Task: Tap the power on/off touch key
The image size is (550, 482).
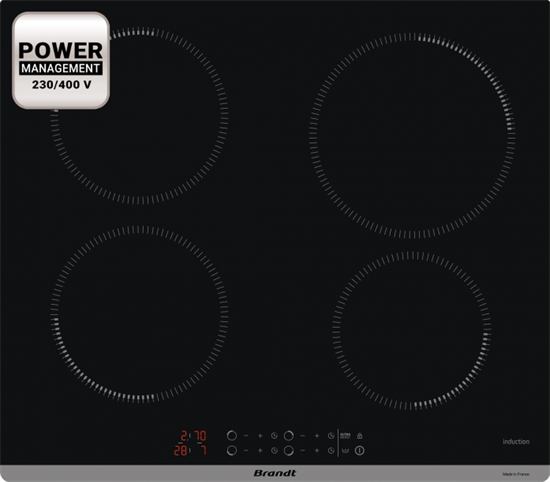Action: [360, 450]
